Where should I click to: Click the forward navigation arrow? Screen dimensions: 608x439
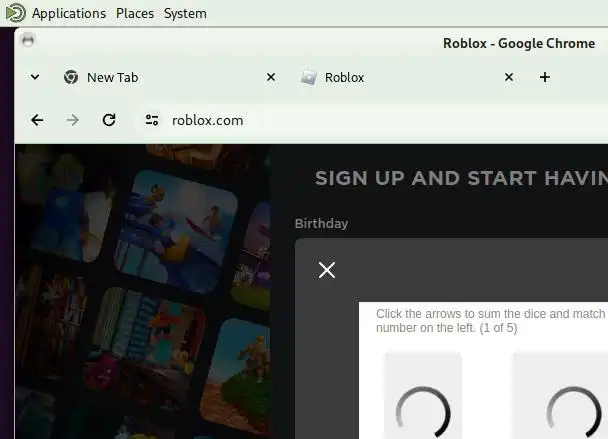73,120
